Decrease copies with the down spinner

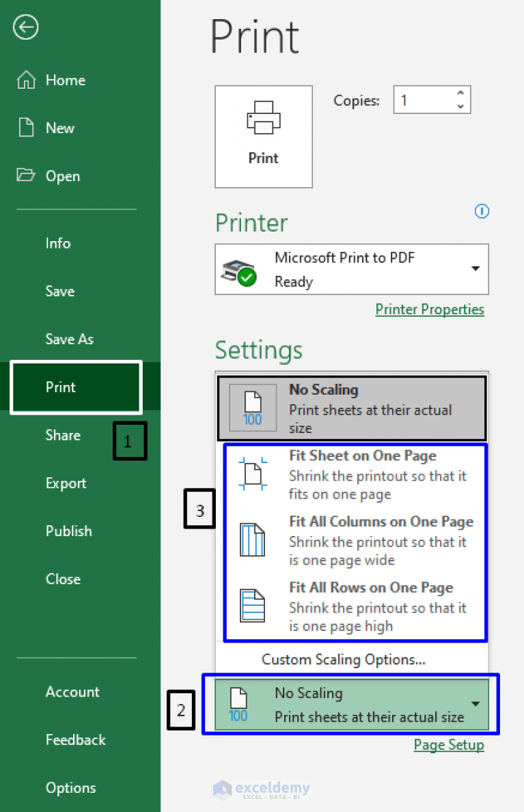coord(460,106)
